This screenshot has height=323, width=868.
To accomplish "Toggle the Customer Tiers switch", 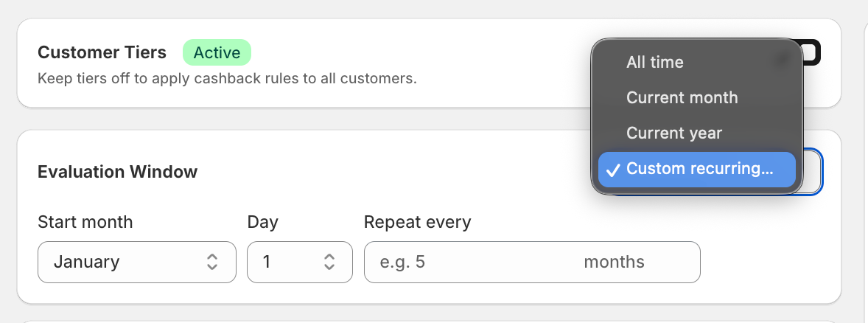I will (811, 53).
